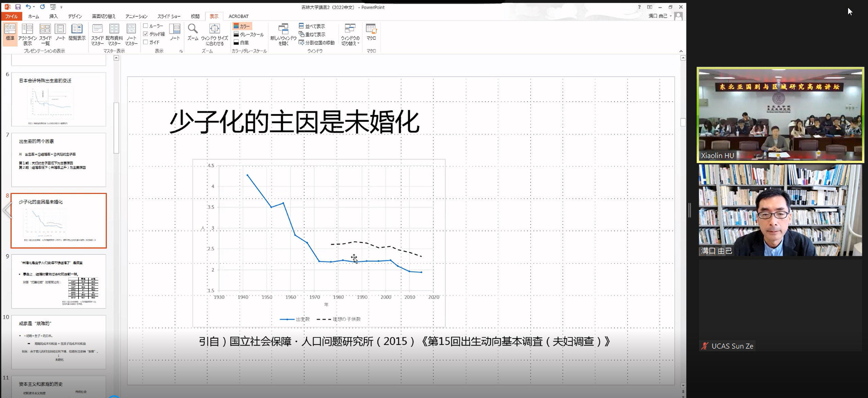
Task: Select the Grayscale (グレースケール) color mode
Action: [x=248, y=34]
